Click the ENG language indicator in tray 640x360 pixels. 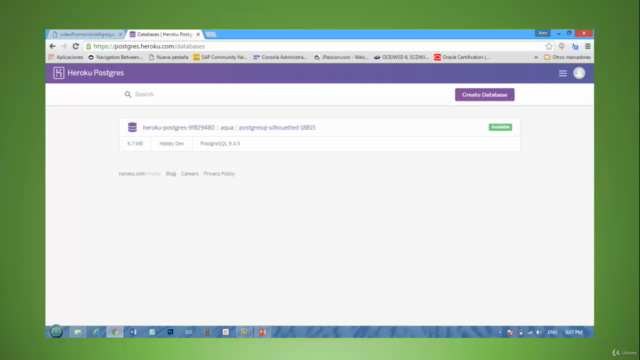tap(552, 332)
